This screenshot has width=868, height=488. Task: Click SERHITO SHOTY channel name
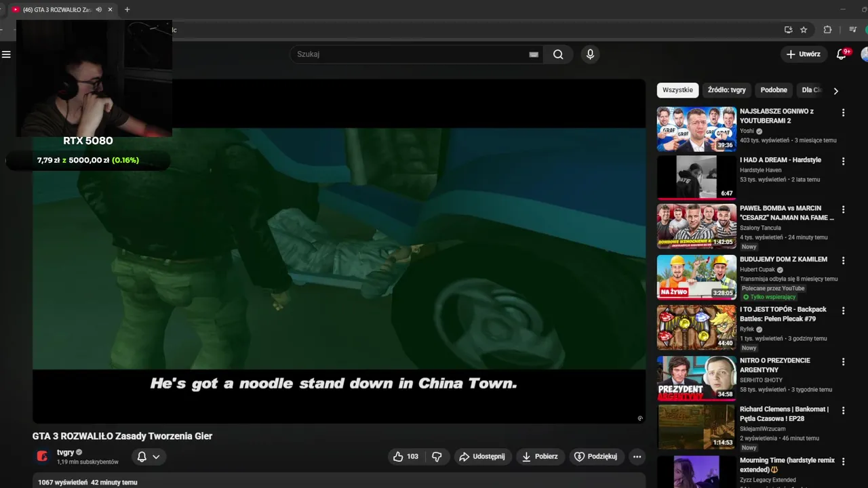(761, 380)
